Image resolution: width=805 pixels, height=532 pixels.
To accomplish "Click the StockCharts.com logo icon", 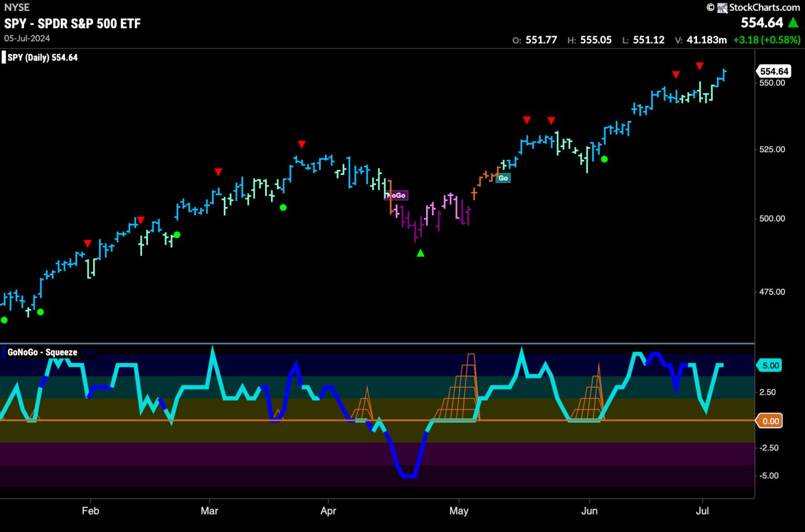I will click(x=722, y=7).
